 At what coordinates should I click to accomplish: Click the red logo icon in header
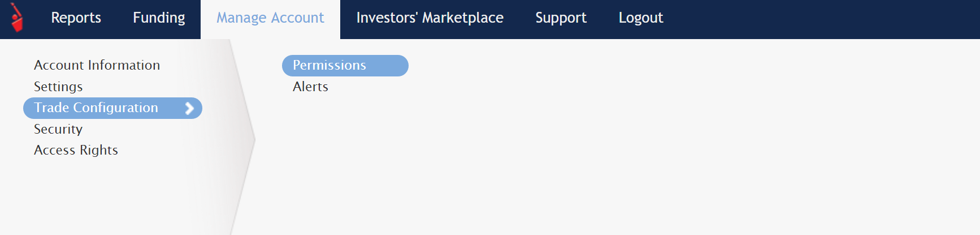tap(17, 18)
